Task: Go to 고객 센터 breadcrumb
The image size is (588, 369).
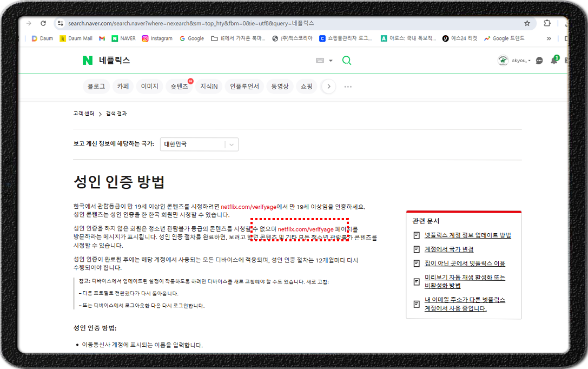Action: coord(84,114)
